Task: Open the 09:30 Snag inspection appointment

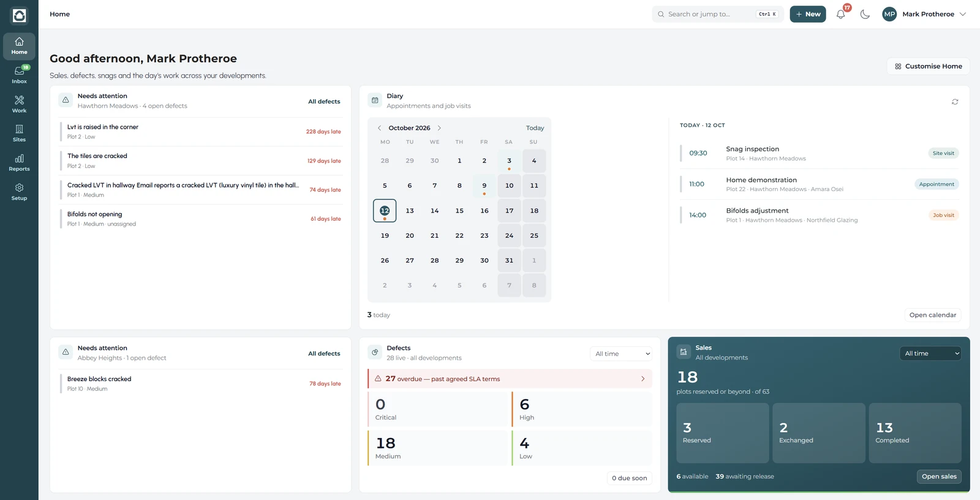Action: point(819,153)
